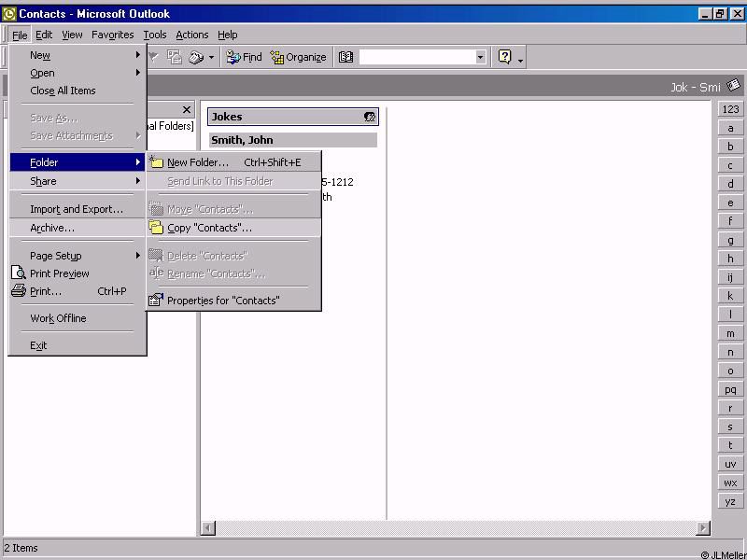Click the Outlook icon in the title bar

click(9, 14)
